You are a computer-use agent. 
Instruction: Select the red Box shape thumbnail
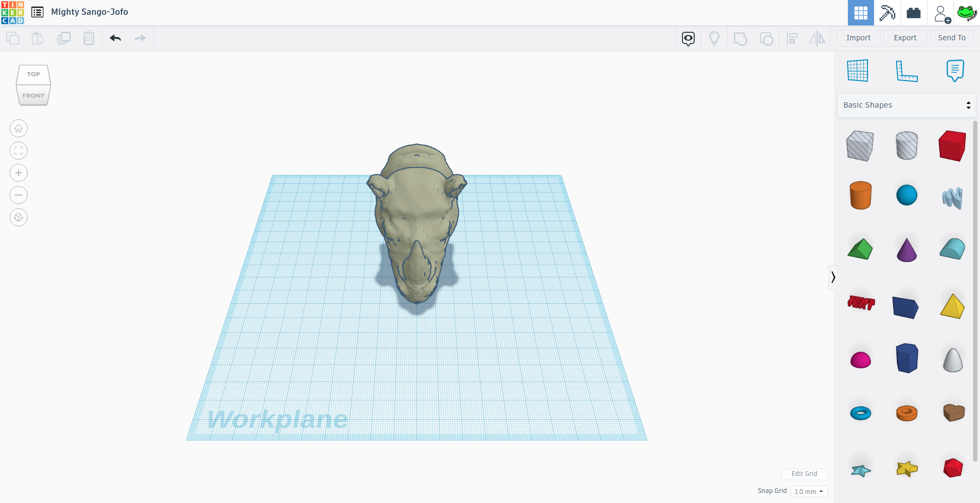pyautogui.click(x=952, y=145)
